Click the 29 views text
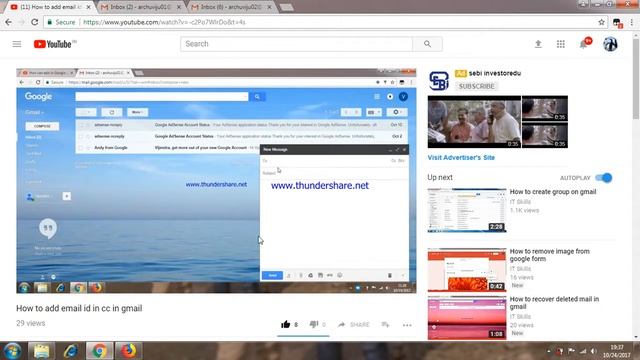 31,323
